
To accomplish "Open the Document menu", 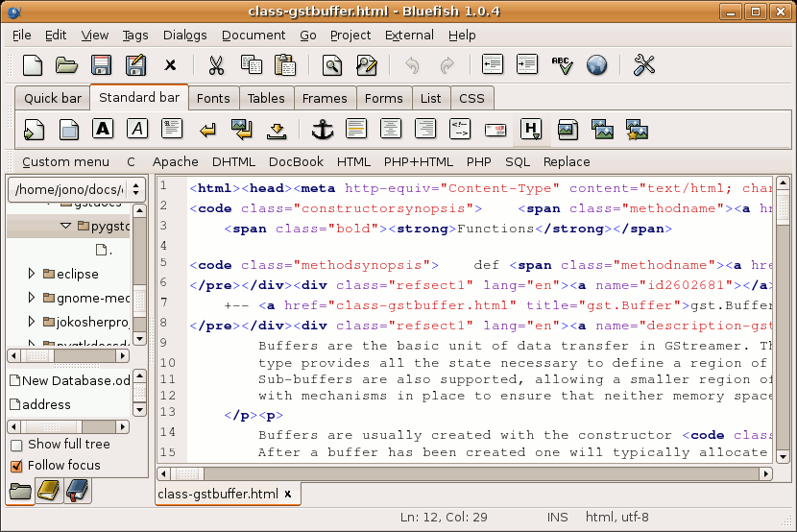I will coord(254,36).
